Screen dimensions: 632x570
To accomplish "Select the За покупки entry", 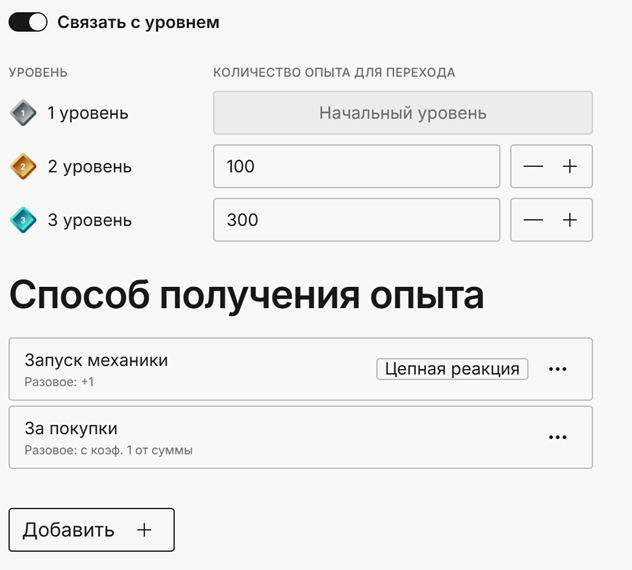I will [x=301, y=437].
